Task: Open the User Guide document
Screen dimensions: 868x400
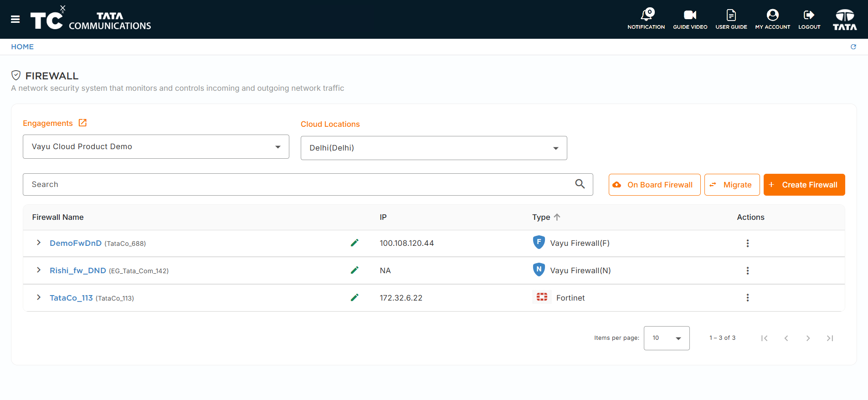Action: (x=731, y=19)
